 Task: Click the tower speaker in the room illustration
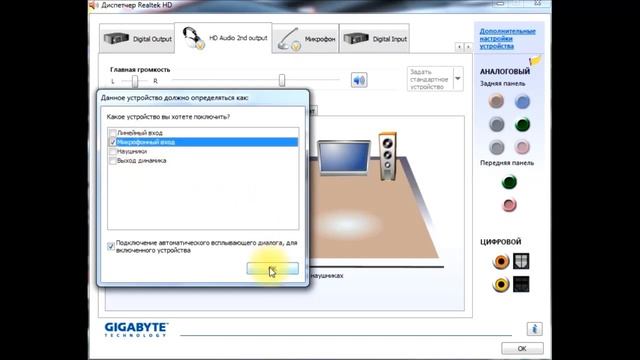click(x=387, y=156)
